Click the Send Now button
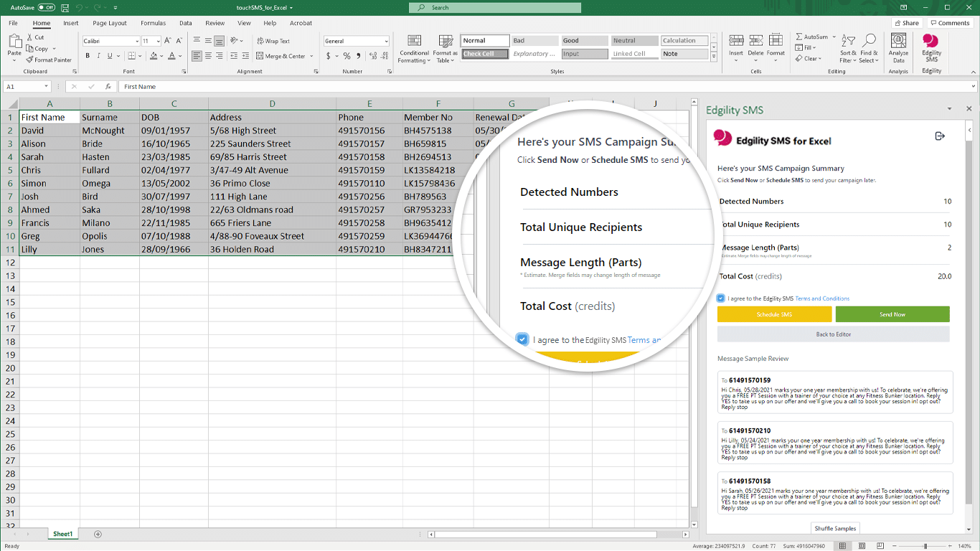This screenshot has width=980, height=551. (892, 314)
